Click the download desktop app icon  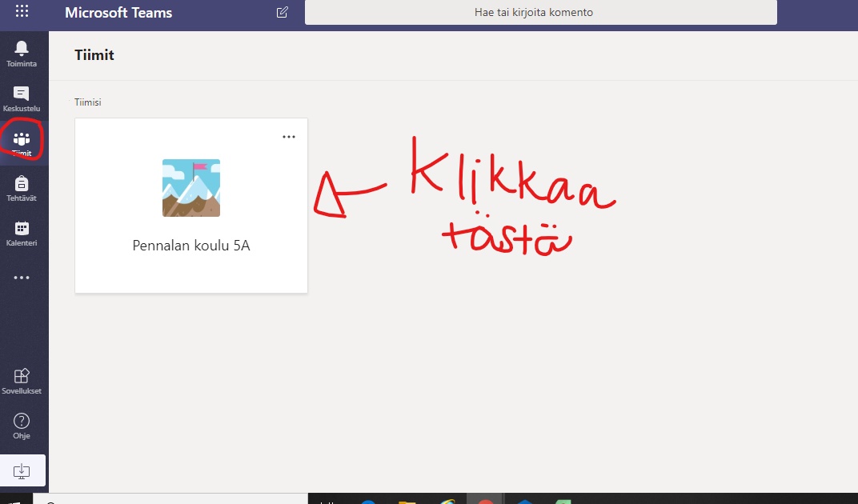(x=22, y=471)
